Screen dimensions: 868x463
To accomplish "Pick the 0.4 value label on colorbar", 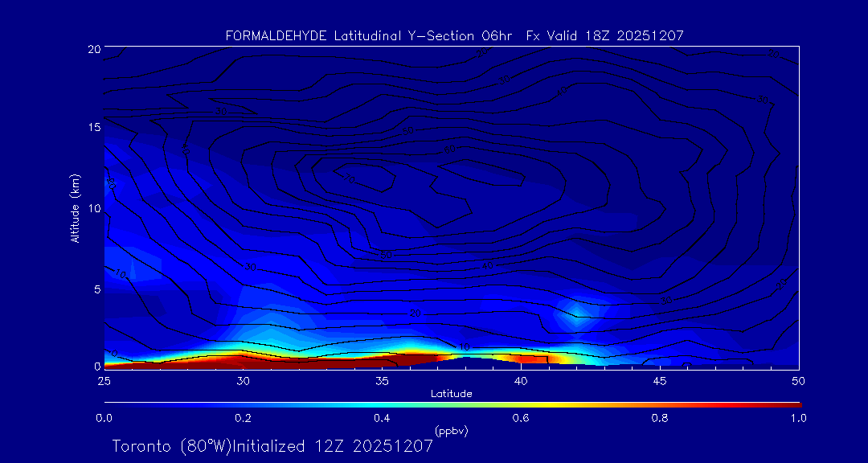I will click(382, 418).
